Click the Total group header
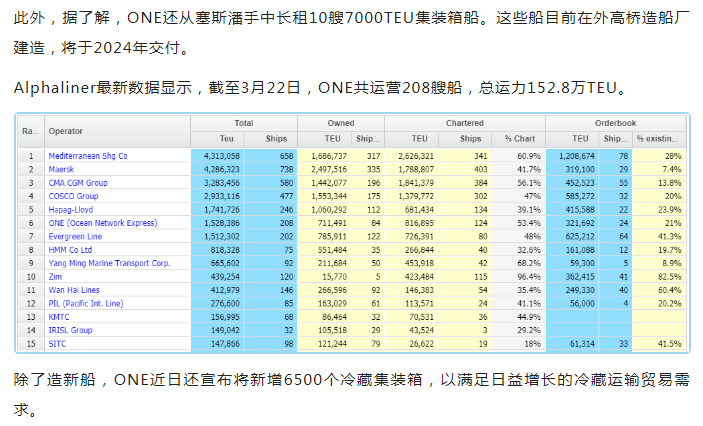This screenshot has width=703, height=426. click(x=244, y=123)
